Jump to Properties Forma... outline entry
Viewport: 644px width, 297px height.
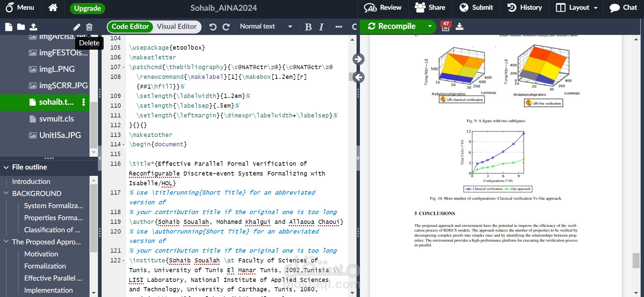click(x=53, y=218)
